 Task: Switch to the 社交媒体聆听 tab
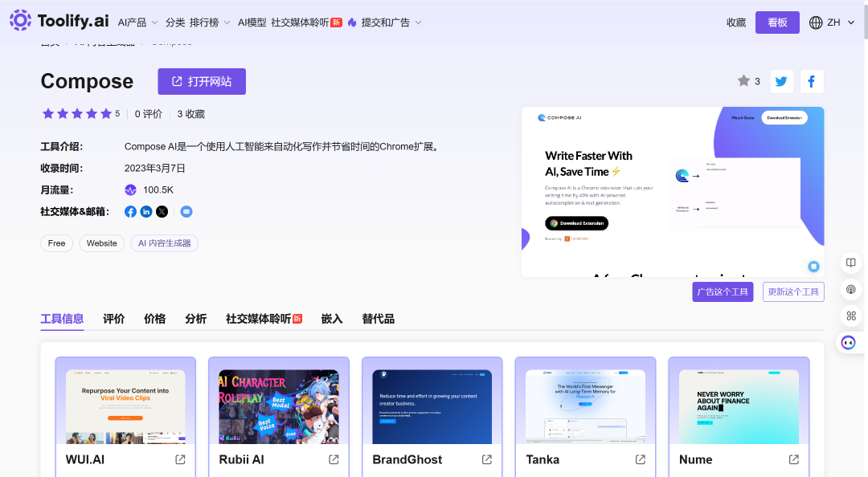click(x=264, y=319)
